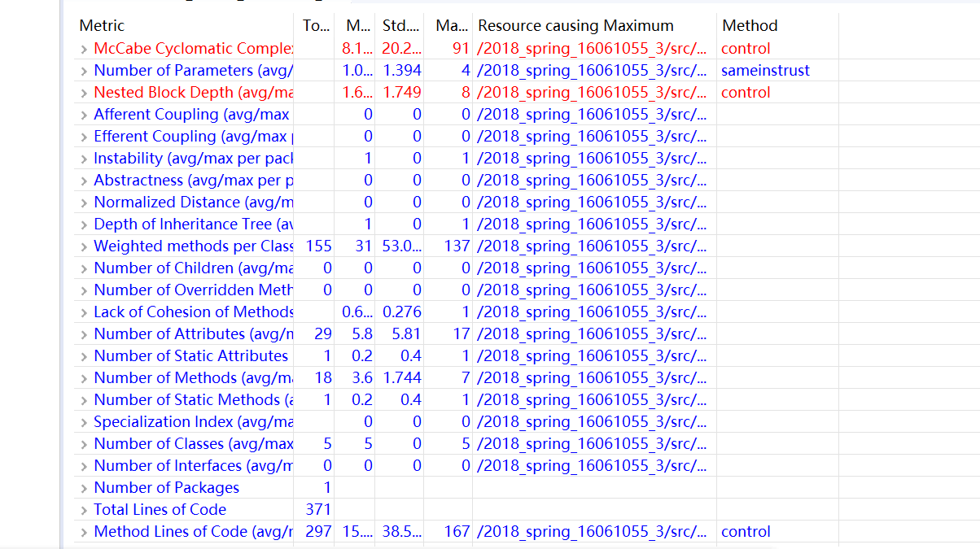The height and width of the screenshot is (549, 980).
Task: Expand the Nested Block Depth row
Action: (84, 93)
